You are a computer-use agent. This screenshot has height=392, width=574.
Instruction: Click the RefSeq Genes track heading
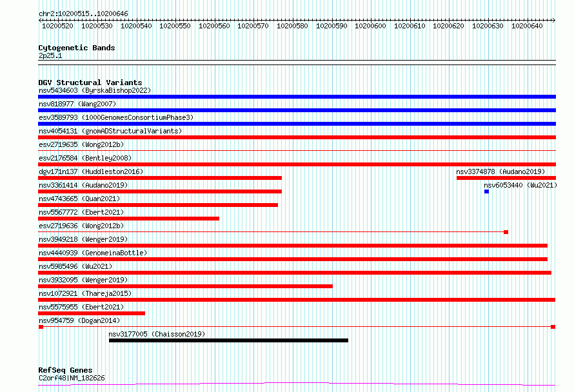pyautogui.click(x=65, y=370)
